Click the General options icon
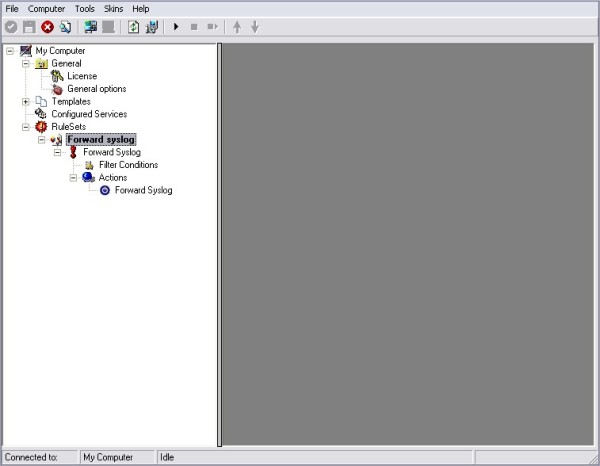Image resolution: width=600 pixels, height=466 pixels. pos(57,89)
